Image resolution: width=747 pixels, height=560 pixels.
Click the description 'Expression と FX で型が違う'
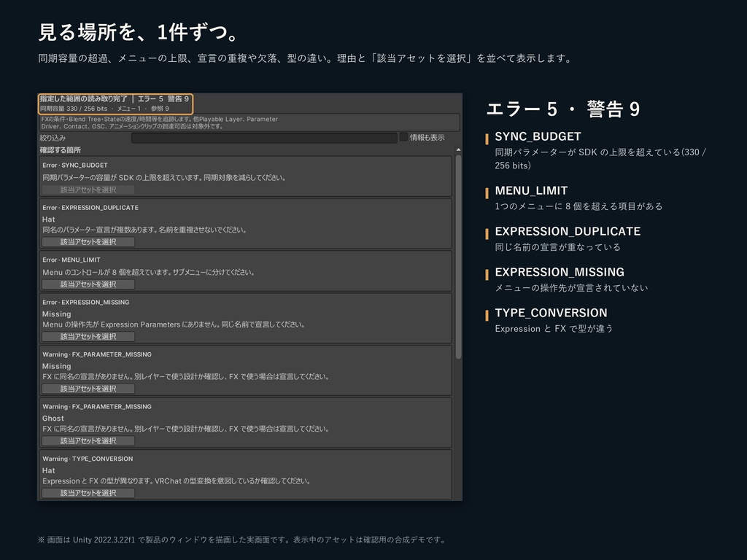554,329
